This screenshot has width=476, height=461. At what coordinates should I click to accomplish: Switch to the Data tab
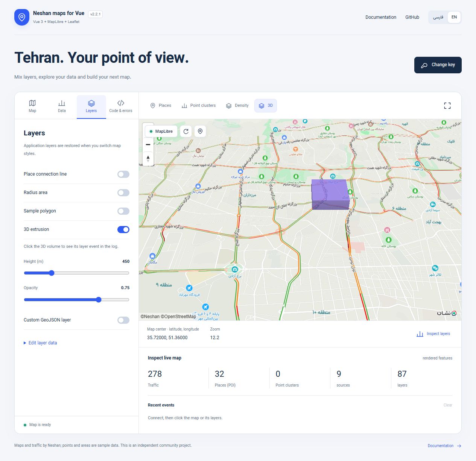coord(62,106)
